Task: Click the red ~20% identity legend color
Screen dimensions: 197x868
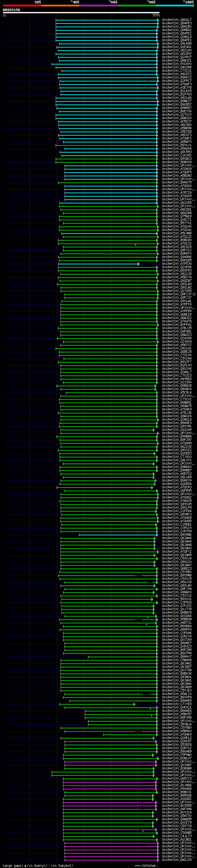Action: 22,6
